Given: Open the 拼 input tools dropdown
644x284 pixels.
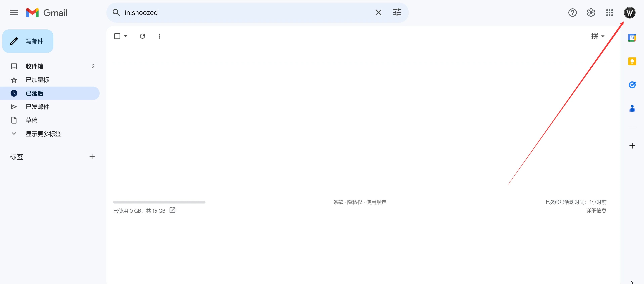Looking at the screenshot, I should click(598, 36).
